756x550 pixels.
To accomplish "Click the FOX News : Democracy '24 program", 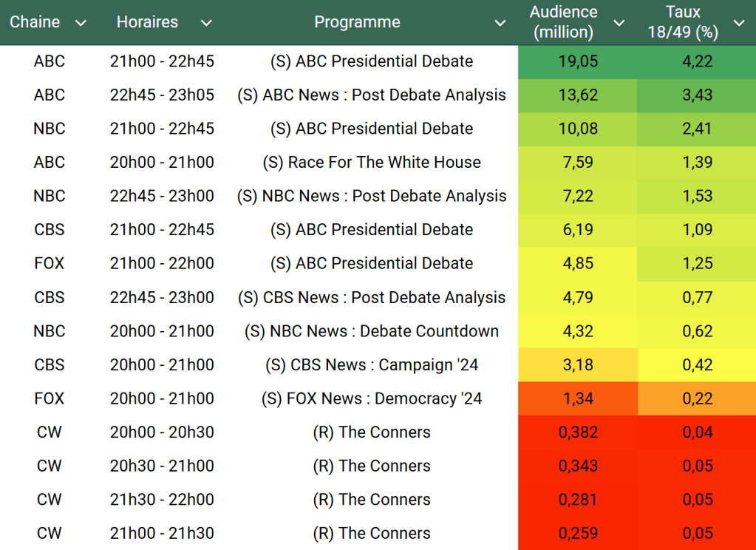I will tap(372, 398).
